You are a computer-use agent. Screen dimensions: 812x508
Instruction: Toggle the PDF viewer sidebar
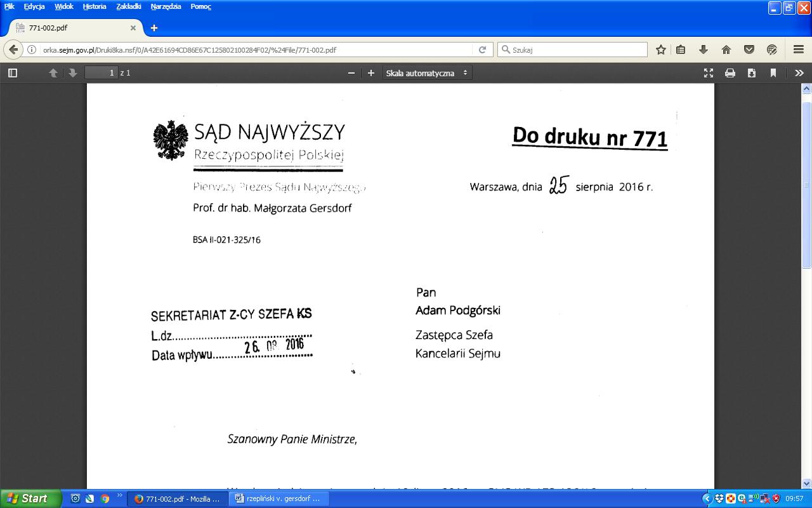pyautogui.click(x=13, y=73)
